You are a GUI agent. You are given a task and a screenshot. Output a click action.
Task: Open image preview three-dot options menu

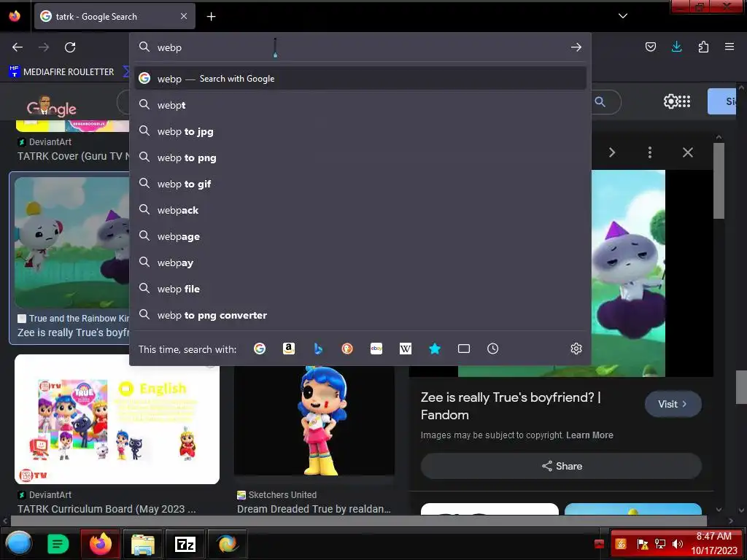(650, 152)
